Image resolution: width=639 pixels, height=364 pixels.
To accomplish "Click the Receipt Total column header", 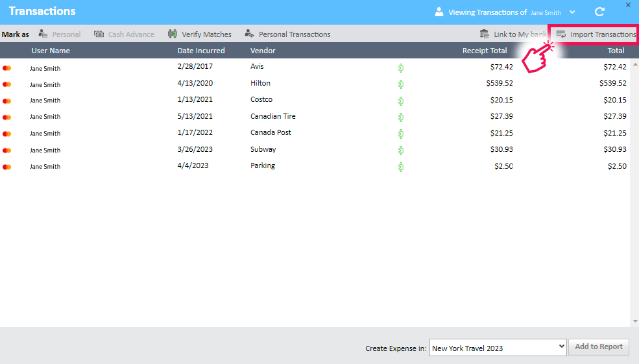I will 485,51.
